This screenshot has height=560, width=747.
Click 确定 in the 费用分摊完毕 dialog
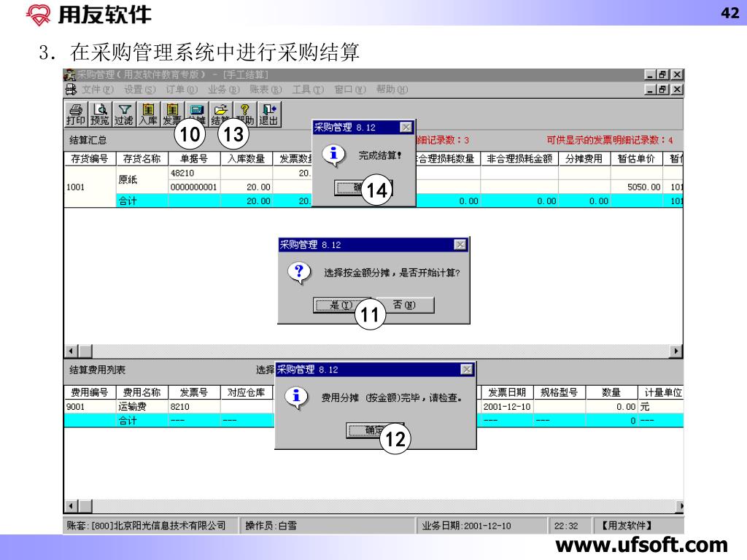375,430
